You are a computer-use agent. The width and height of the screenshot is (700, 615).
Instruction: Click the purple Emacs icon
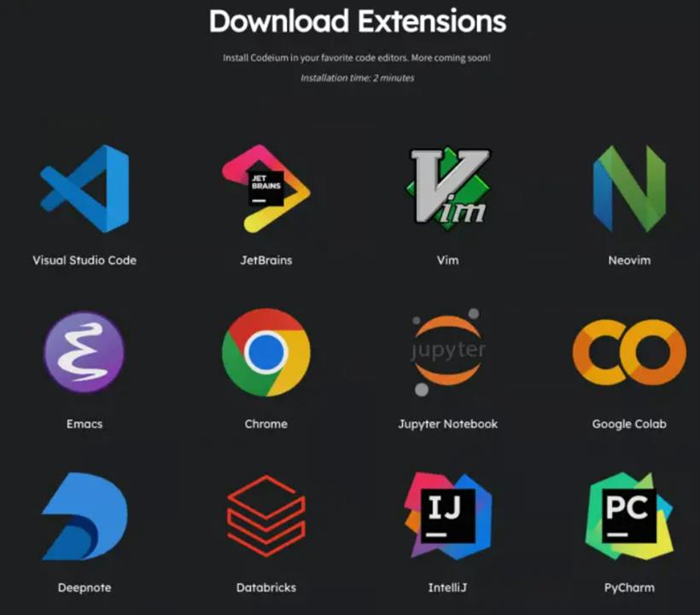click(x=85, y=352)
